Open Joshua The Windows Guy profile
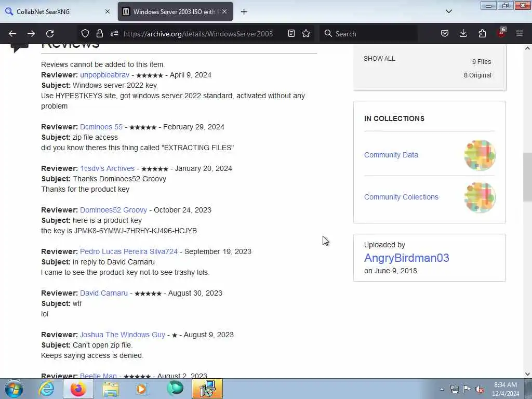 [123, 335]
